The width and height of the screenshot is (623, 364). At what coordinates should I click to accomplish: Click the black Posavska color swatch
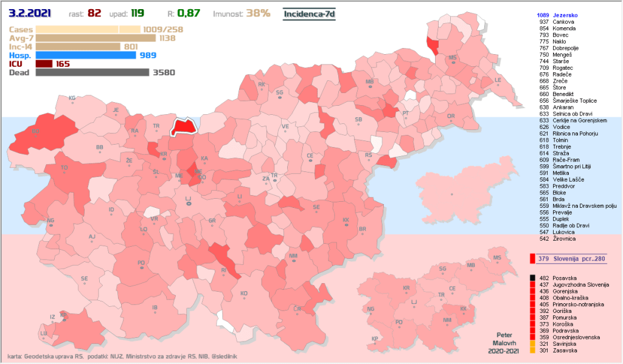pos(532,278)
